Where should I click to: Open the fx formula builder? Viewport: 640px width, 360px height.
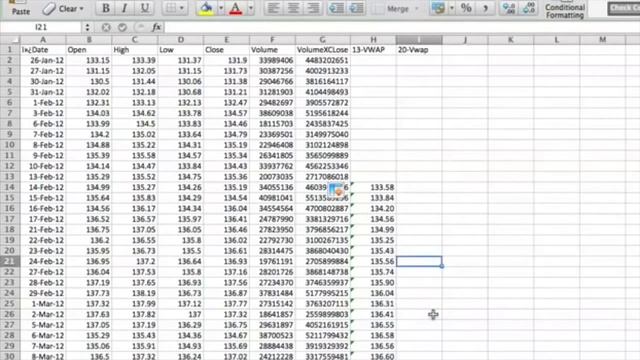coord(156,27)
